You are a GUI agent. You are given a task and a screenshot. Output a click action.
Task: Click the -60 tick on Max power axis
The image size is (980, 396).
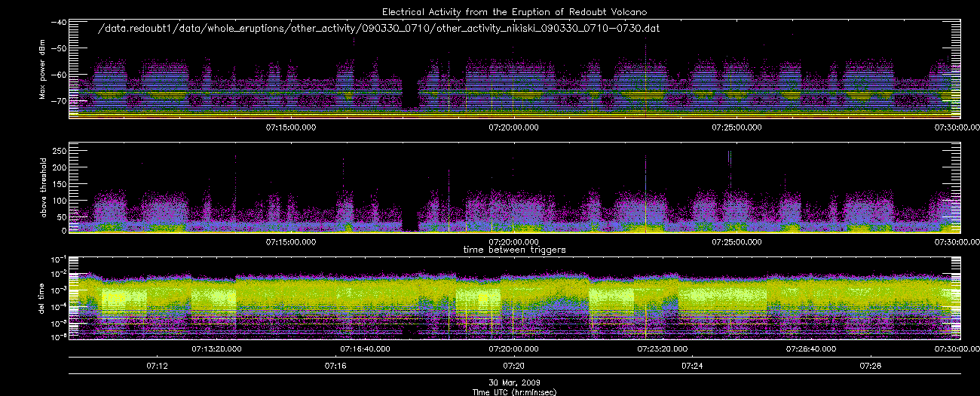coord(57,74)
